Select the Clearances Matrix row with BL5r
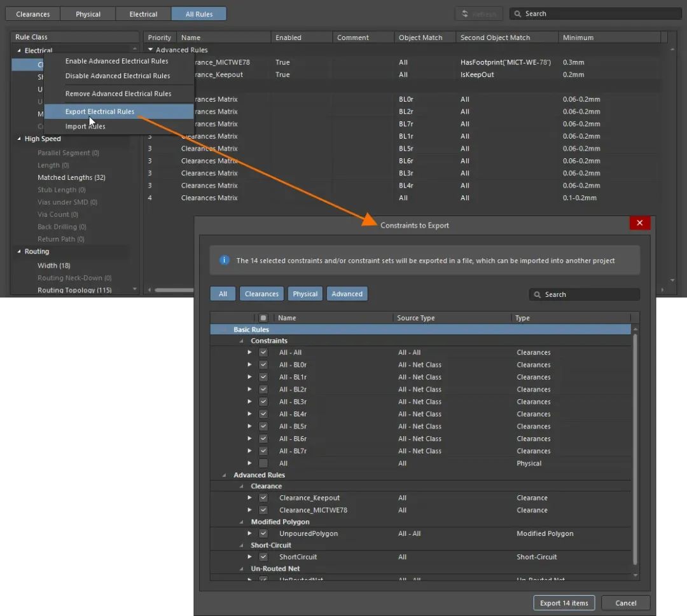The height and width of the screenshot is (616, 687). 402,148
